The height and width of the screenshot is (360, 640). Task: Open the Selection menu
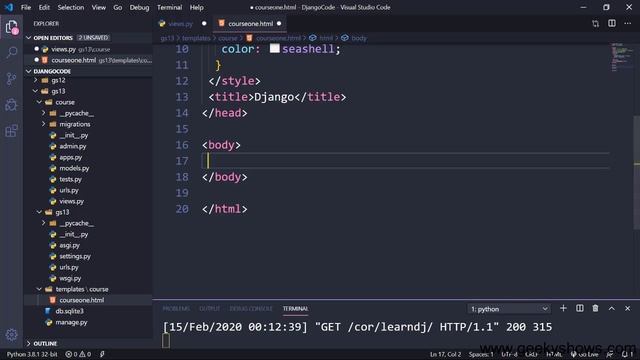(x=71, y=7)
